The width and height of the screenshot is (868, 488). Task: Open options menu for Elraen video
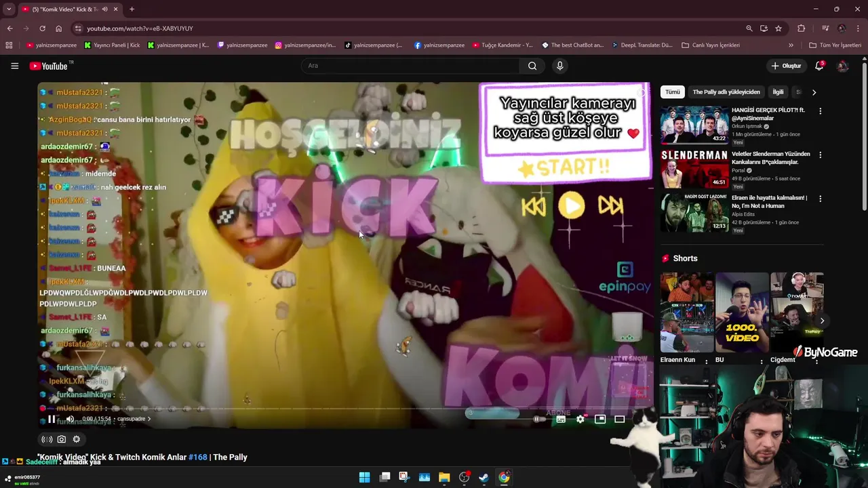click(820, 199)
